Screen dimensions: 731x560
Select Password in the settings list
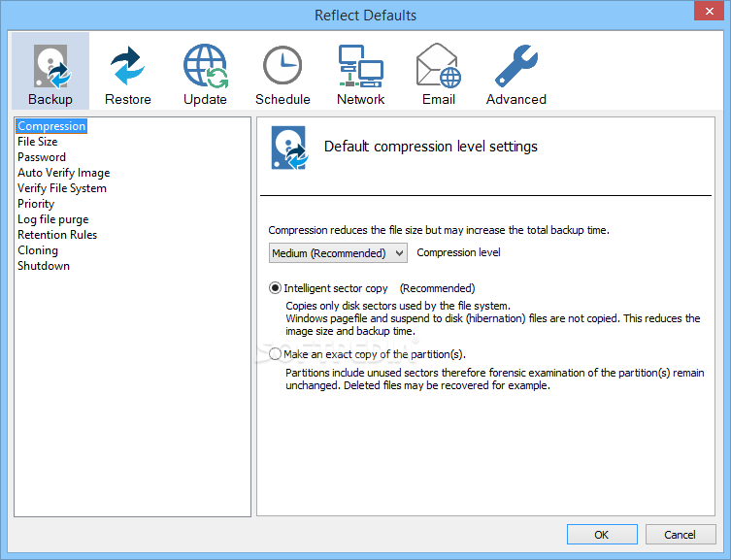(x=42, y=157)
